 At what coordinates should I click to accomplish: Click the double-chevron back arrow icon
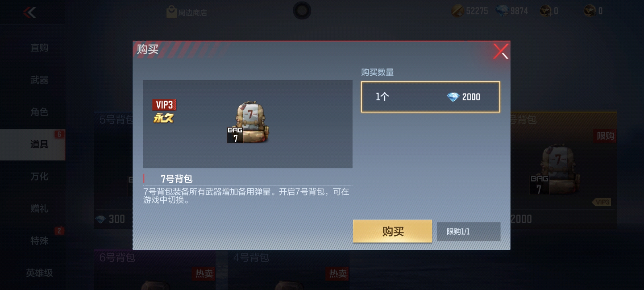coord(30,12)
